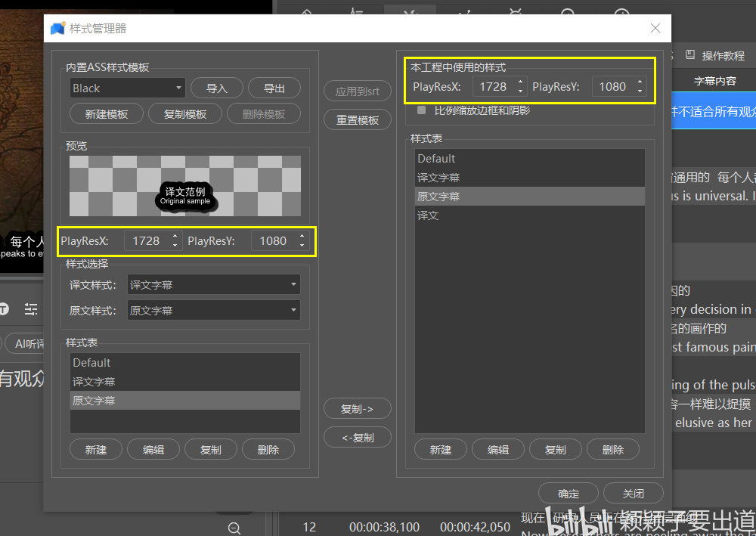756x536 pixels.
Task: Select 原文字幕 in the template 样式表 list
Action: 185,401
